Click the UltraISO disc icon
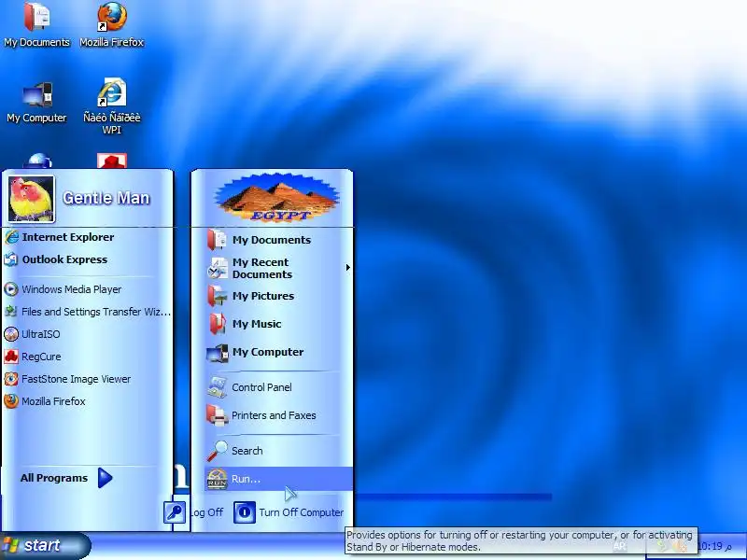747x560 pixels. tap(11, 334)
